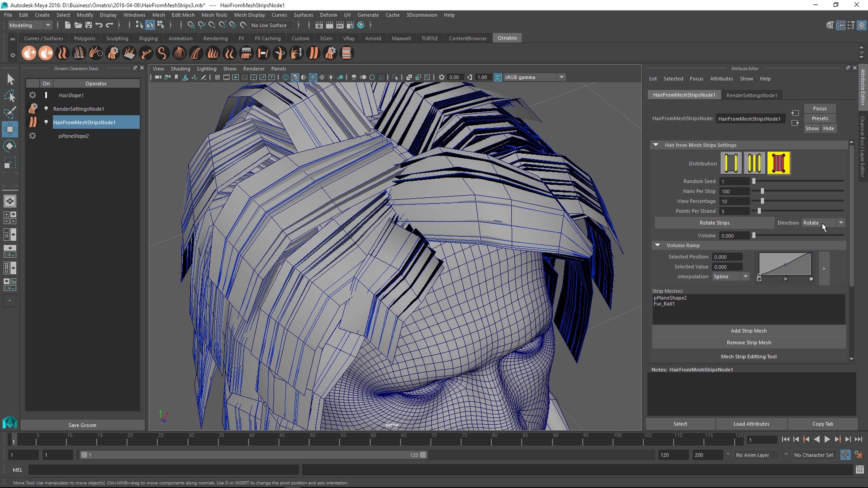The image size is (868, 488).
Task: Open the viewport Shading menu
Action: point(180,69)
